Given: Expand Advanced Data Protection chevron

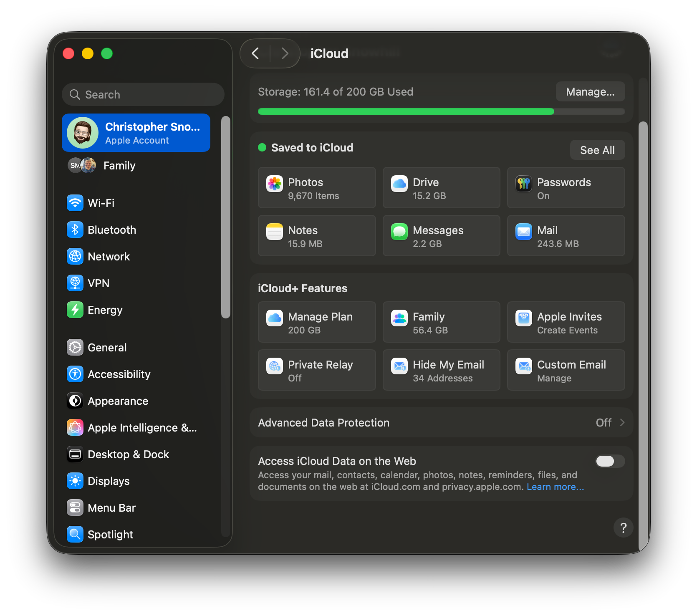Looking at the screenshot, I should pos(622,422).
